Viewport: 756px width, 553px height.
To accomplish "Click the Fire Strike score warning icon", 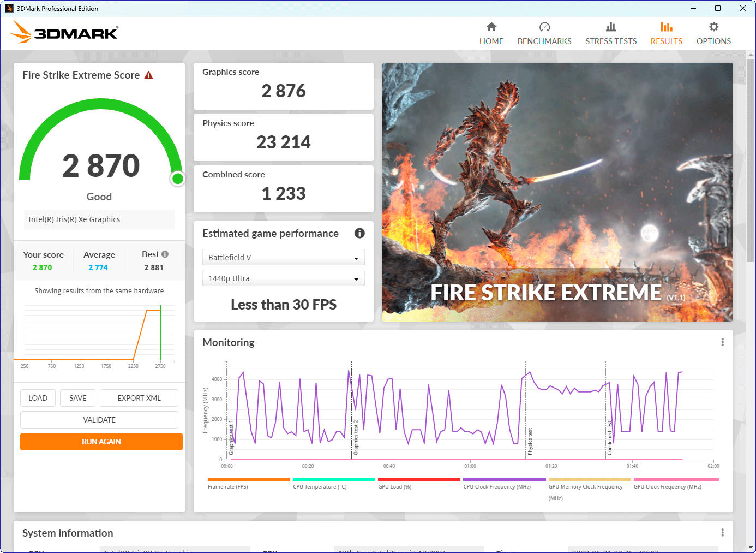I will click(149, 75).
